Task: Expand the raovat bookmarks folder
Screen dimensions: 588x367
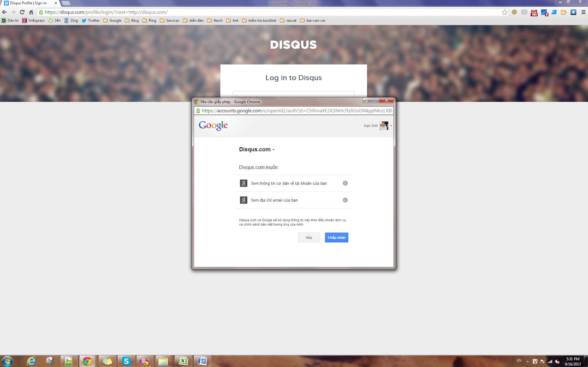Action: [x=288, y=21]
